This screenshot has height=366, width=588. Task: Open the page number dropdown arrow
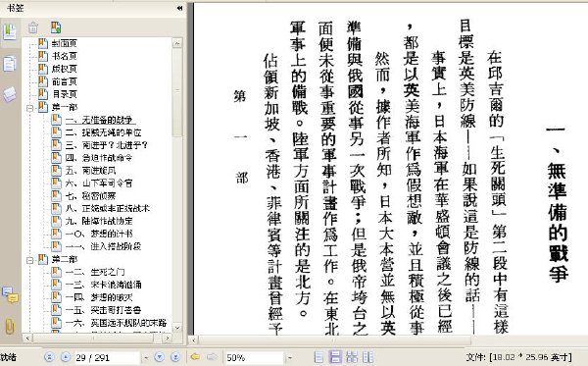pos(146,357)
